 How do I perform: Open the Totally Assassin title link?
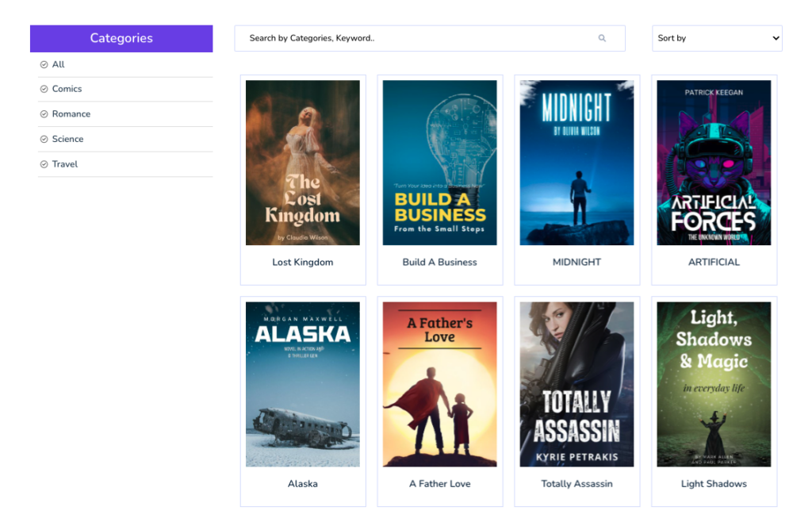(x=576, y=484)
